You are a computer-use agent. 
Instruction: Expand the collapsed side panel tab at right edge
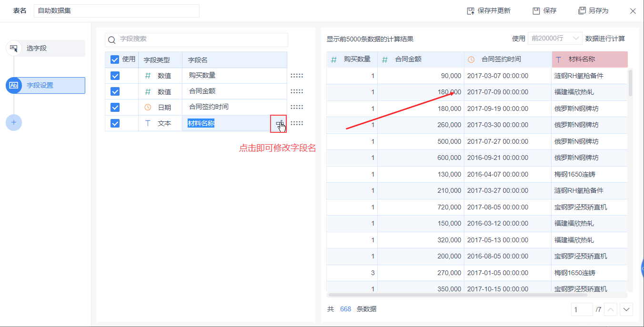[x=642, y=269]
